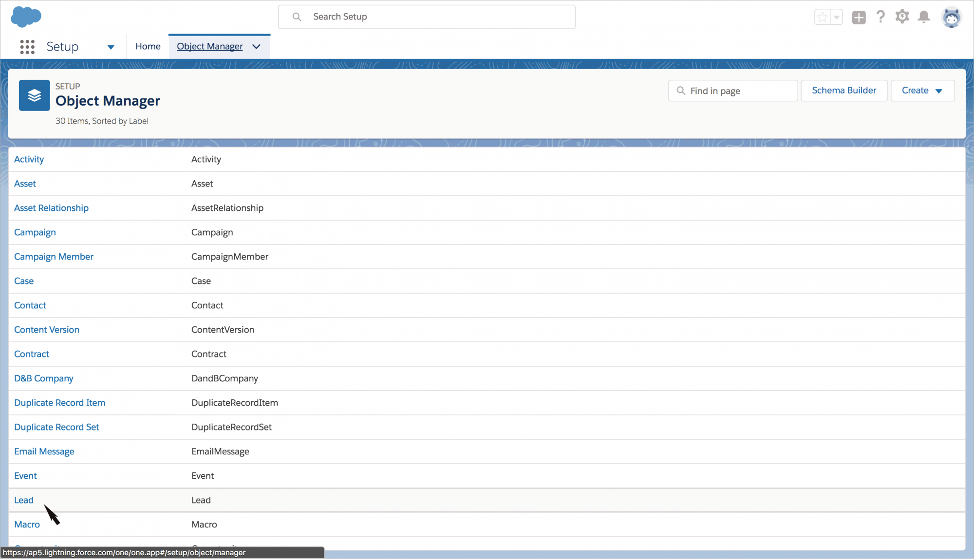The height and width of the screenshot is (560, 974).
Task: Expand the favorites list dropdown arrow
Action: coord(837,18)
